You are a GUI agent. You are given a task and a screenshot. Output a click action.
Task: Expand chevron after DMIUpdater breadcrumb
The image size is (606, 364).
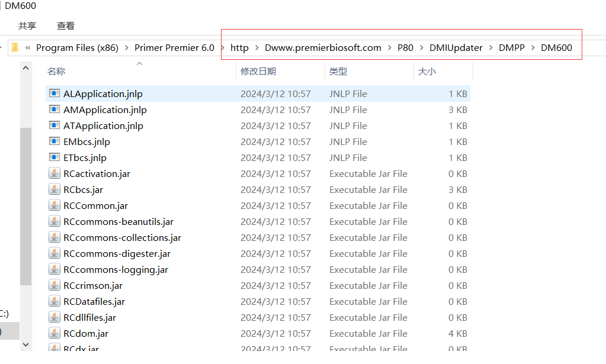click(x=491, y=47)
